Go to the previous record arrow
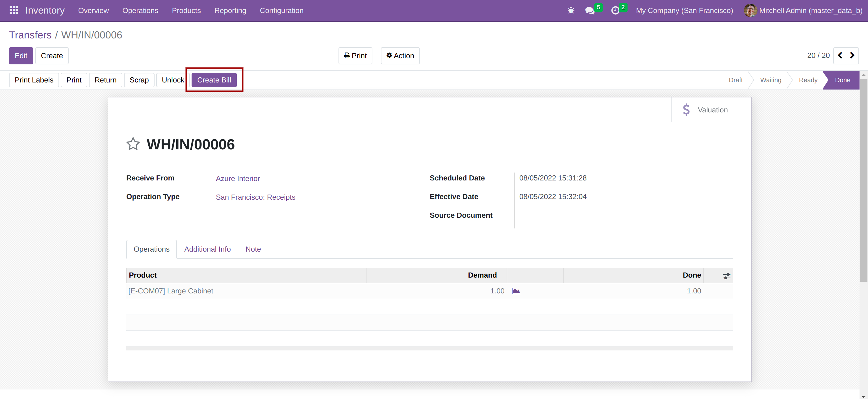This screenshot has width=868, height=399. click(840, 56)
